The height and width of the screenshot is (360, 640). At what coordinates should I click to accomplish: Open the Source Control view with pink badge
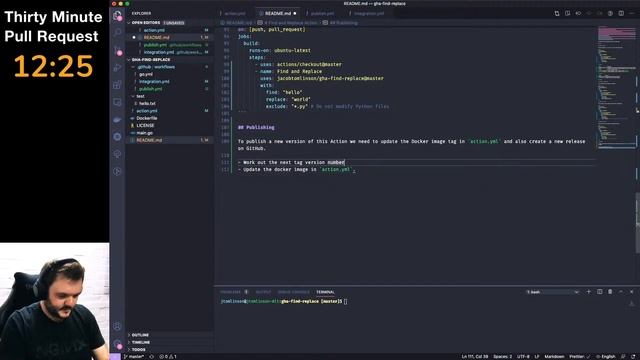pos(118,50)
